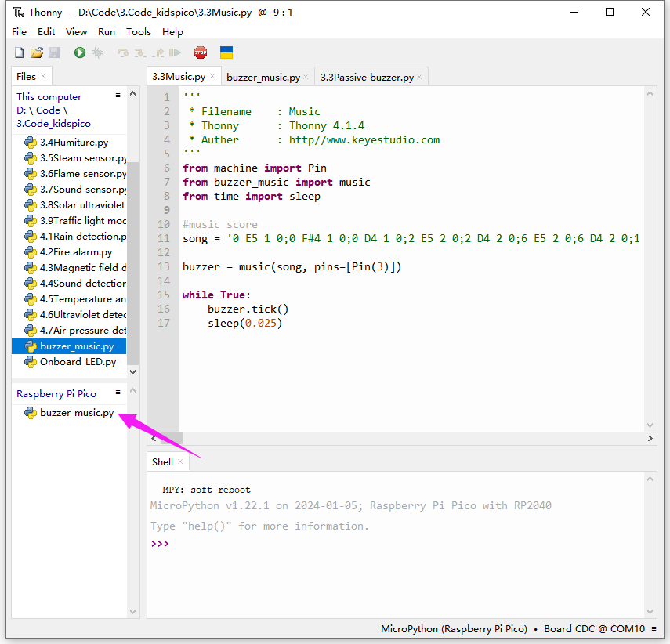Screen dimensions: 670x644
Task: Click the D: path link
Action: pos(21,110)
